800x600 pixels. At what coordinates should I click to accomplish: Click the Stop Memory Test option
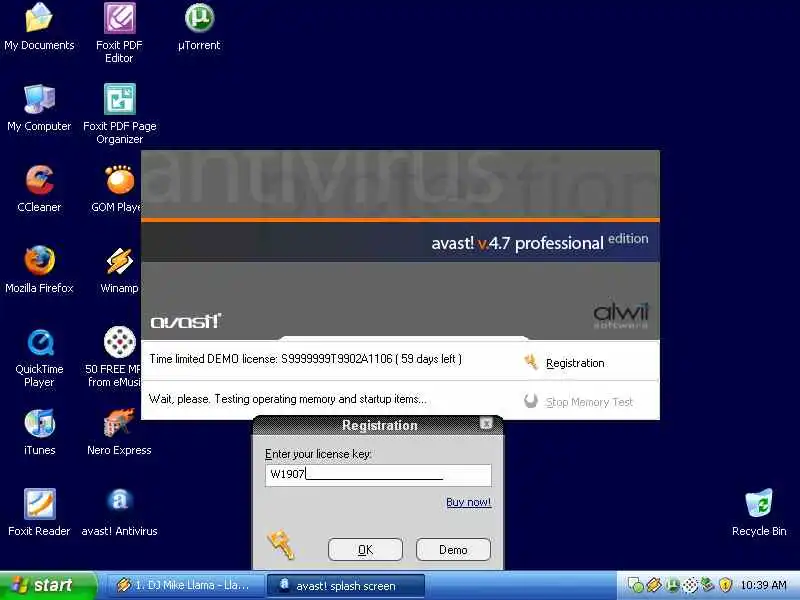(589, 402)
